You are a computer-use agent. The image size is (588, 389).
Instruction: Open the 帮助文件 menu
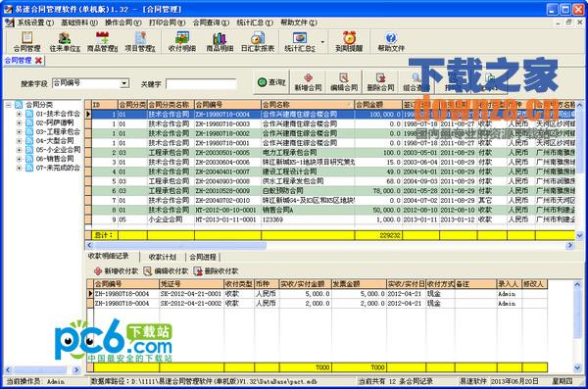coord(299,23)
